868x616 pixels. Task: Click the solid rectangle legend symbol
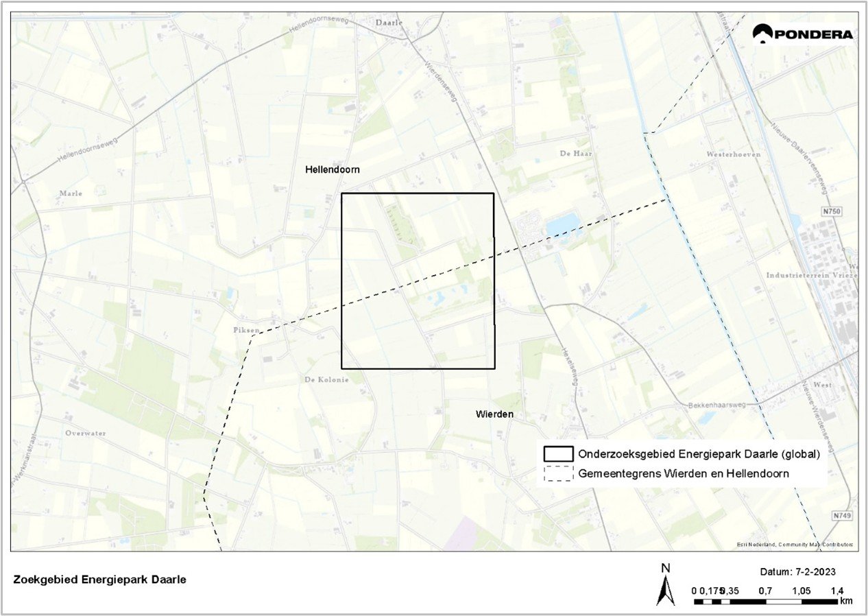(x=558, y=454)
